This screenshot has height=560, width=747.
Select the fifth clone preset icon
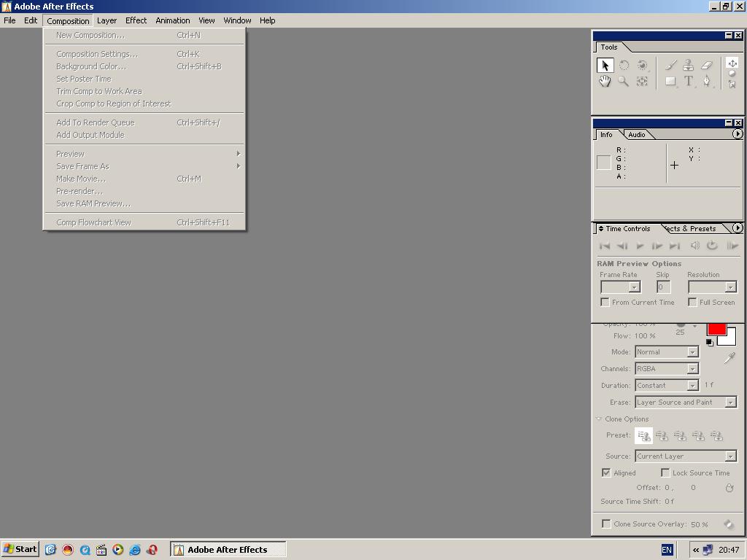coord(716,436)
